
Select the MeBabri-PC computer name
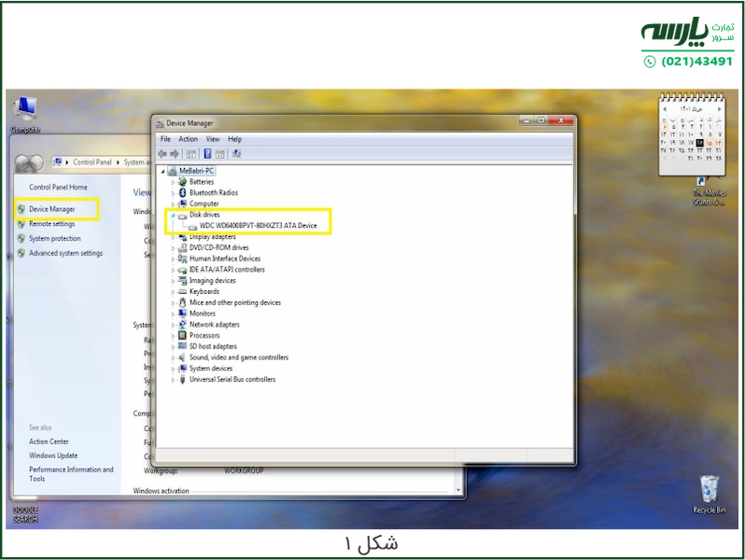tap(196, 171)
